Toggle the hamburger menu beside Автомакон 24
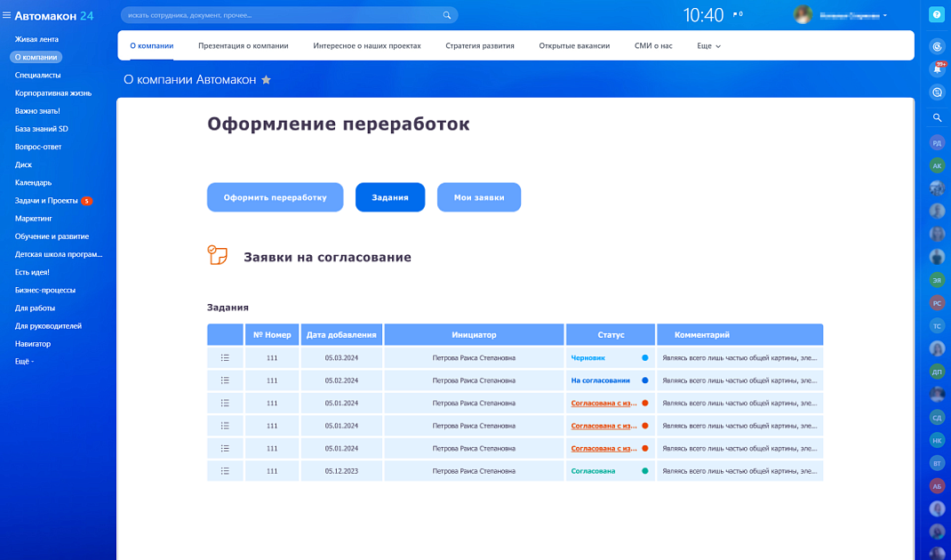This screenshot has height=560, width=951. 7,16
